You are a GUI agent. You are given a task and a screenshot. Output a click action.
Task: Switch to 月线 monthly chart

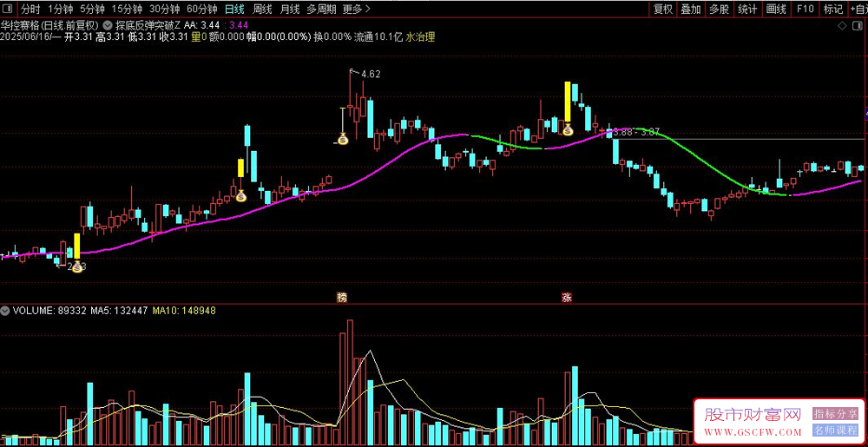[x=290, y=9]
